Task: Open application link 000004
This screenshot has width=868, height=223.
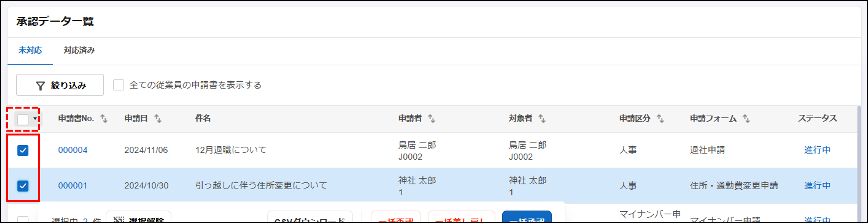Action: pyautogui.click(x=72, y=150)
